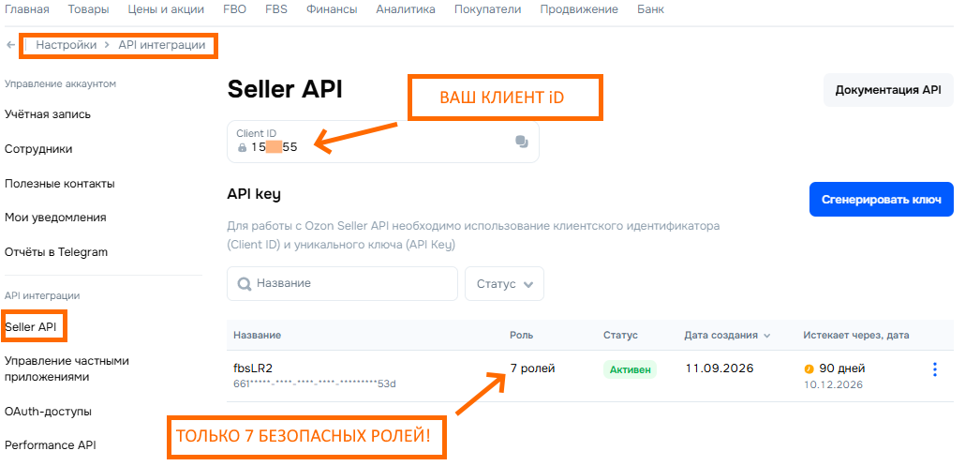The image size is (980, 466).
Task: Open the Главная menu
Action: (x=27, y=9)
